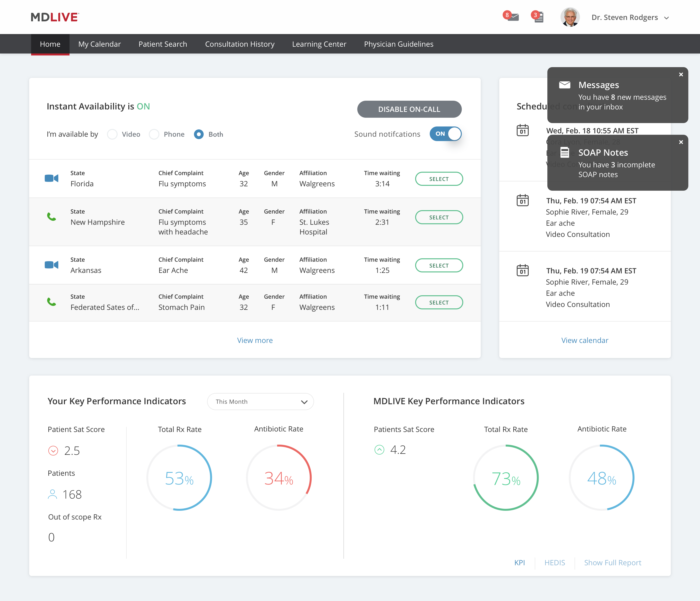Image resolution: width=700 pixels, height=601 pixels.
Task: Click the video icon for Arkansas patient
Action: (x=51, y=265)
